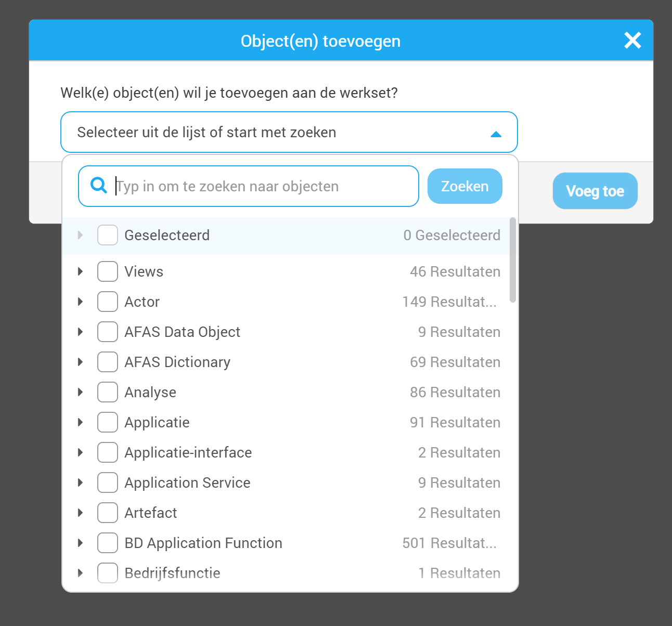Expand the AFAS Dictionary group
The width and height of the screenshot is (672, 626).
pos(80,362)
